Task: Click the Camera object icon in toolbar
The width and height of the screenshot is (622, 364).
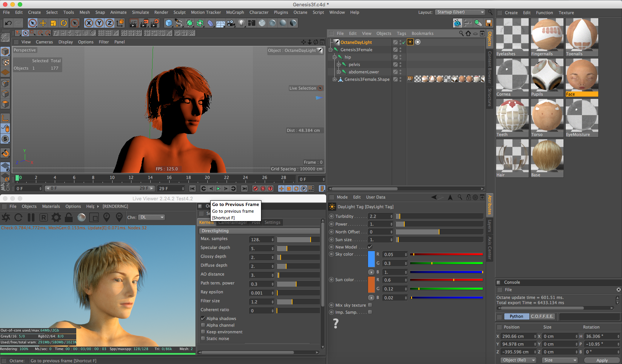Action: pyautogui.click(x=231, y=23)
